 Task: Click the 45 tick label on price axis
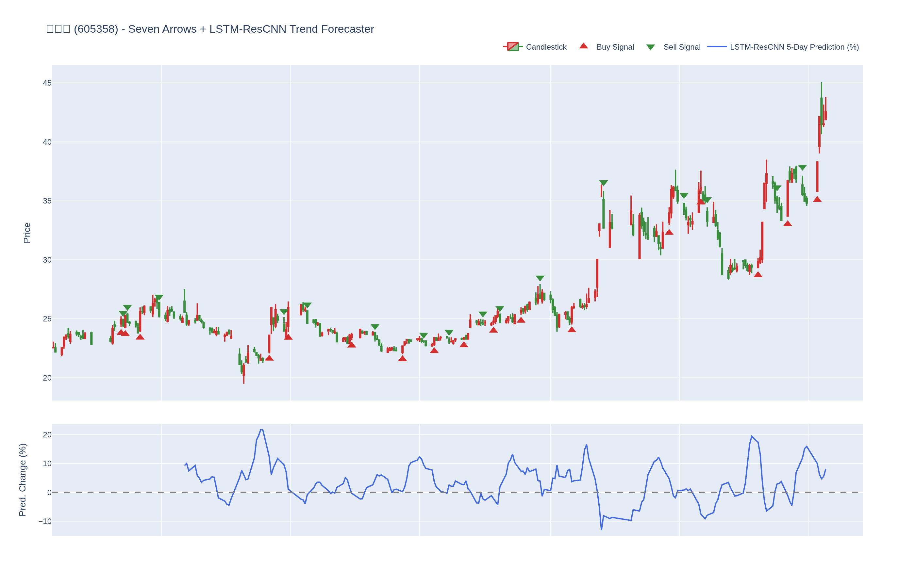point(47,83)
